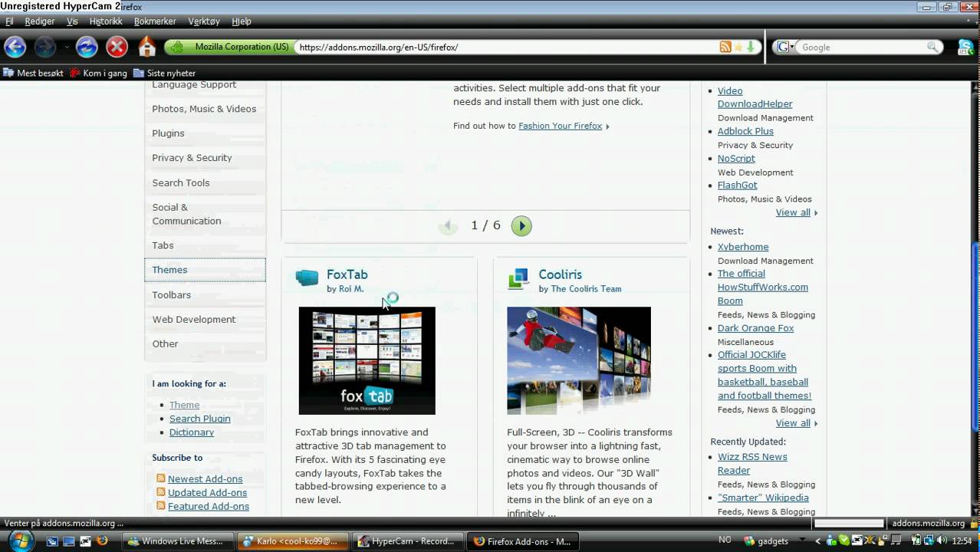Screen dimensions: 980x552
Task: Open The Cooliris Team author link
Action: tap(586, 289)
